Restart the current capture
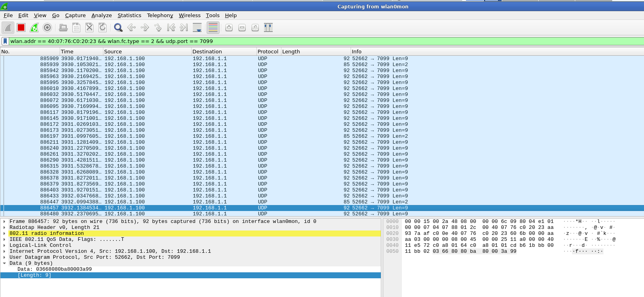The width and height of the screenshot is (644, 297). point(34,27)
